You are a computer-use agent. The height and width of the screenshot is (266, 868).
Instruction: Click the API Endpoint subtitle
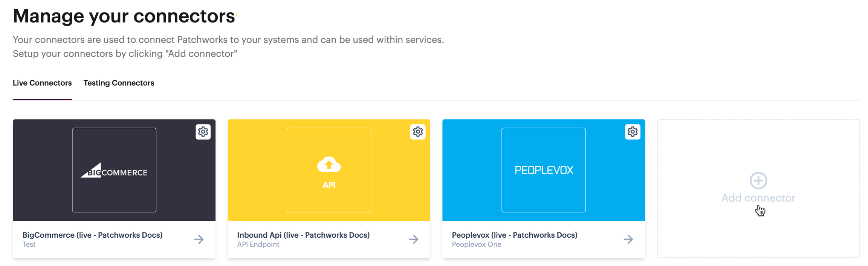(258, 244)
